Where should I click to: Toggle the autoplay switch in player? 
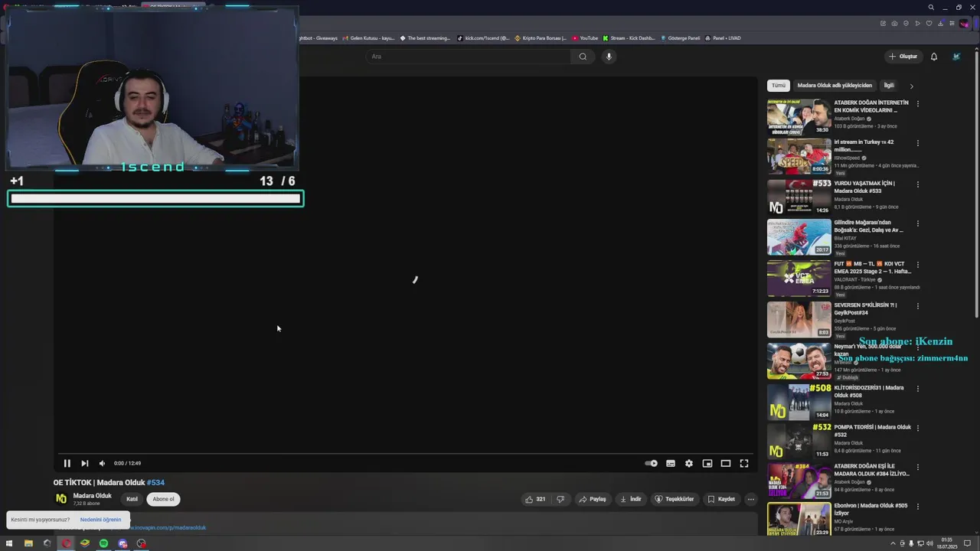(x=651, y=463)
